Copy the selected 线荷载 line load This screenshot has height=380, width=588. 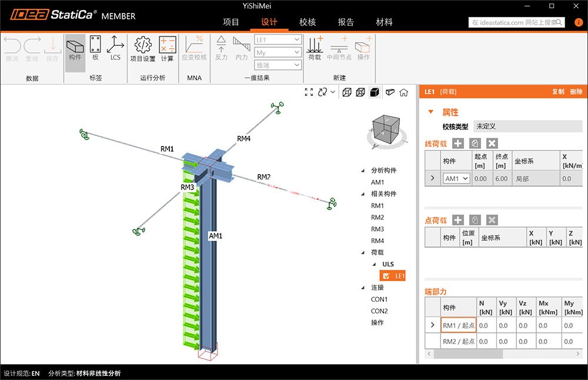click(475, 144)
